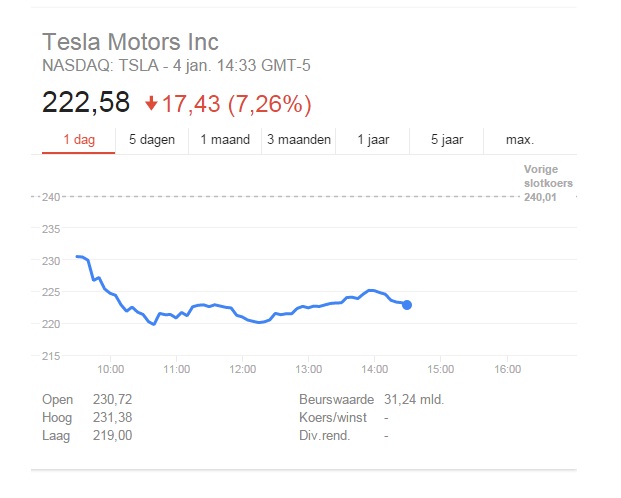Show the max. time range

pos(520,140)
